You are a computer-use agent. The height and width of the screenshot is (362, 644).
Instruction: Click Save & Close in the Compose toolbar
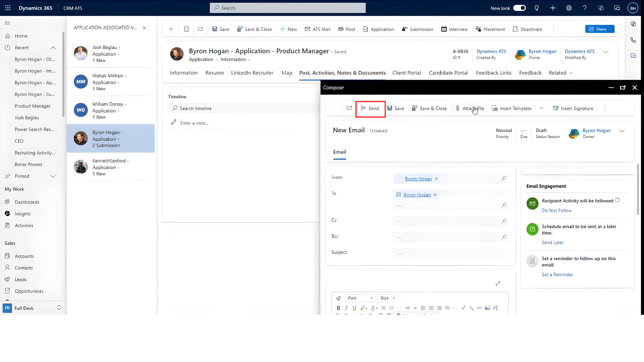(429, 108)
